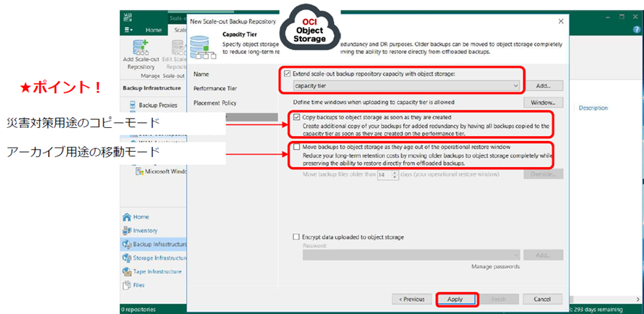Click the Previous button
This screenshot has width=644, height=314.
(x=412, y=299)
